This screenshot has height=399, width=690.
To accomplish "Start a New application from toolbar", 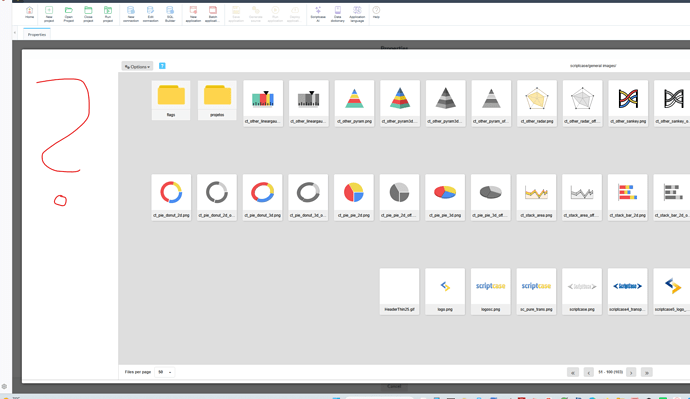I will (x=193, y=14).
